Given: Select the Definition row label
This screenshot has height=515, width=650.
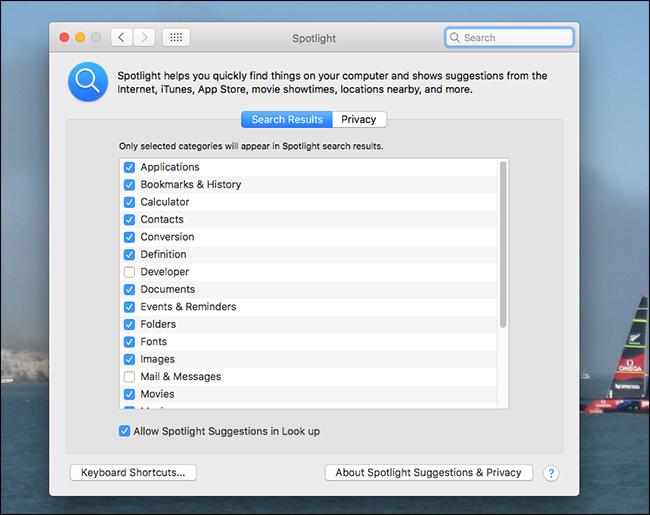Looking at the screenshot, I should [x=163, y=254].
